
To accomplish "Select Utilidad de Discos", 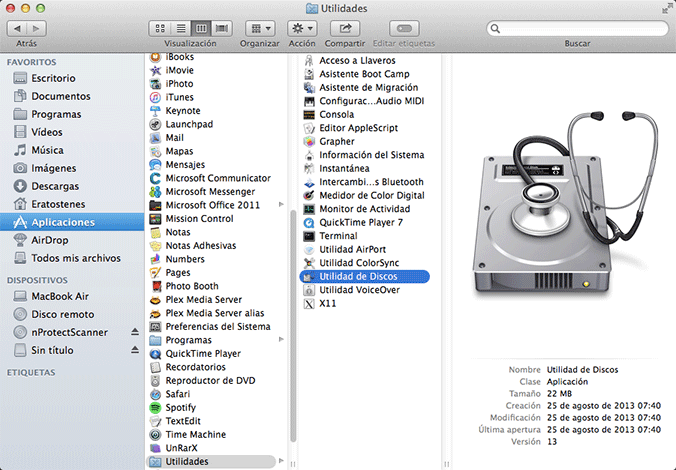I will point(365,276).
